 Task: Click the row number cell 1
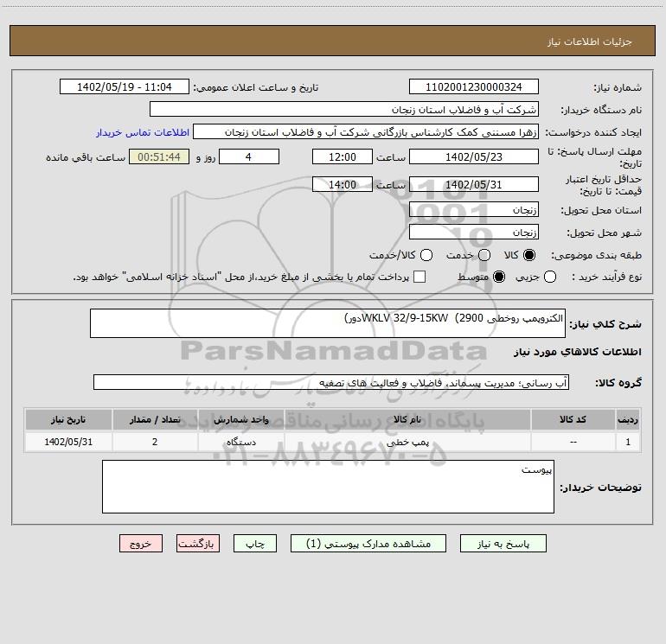[628, 442]
